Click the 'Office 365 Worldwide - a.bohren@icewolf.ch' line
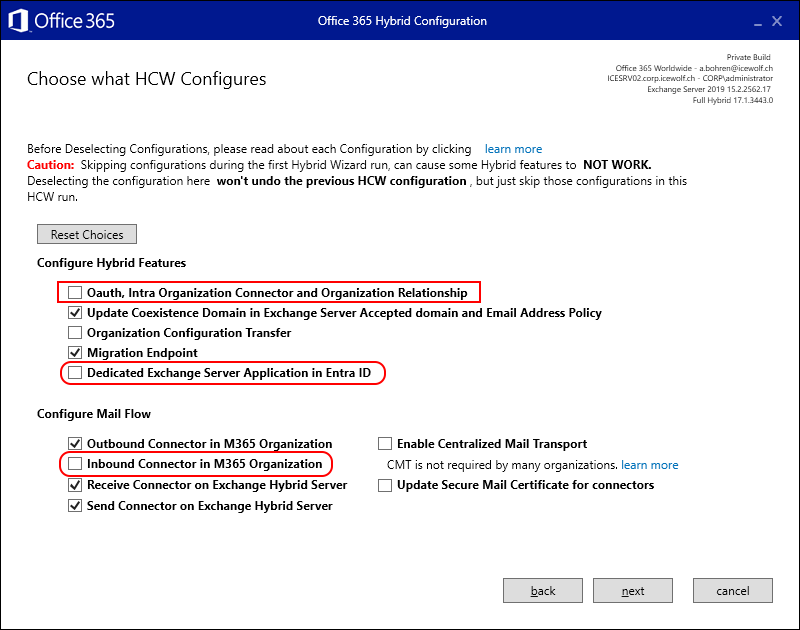Image resolution: width=800 pixels, height=630 pixels. click(x=694, y=68)
